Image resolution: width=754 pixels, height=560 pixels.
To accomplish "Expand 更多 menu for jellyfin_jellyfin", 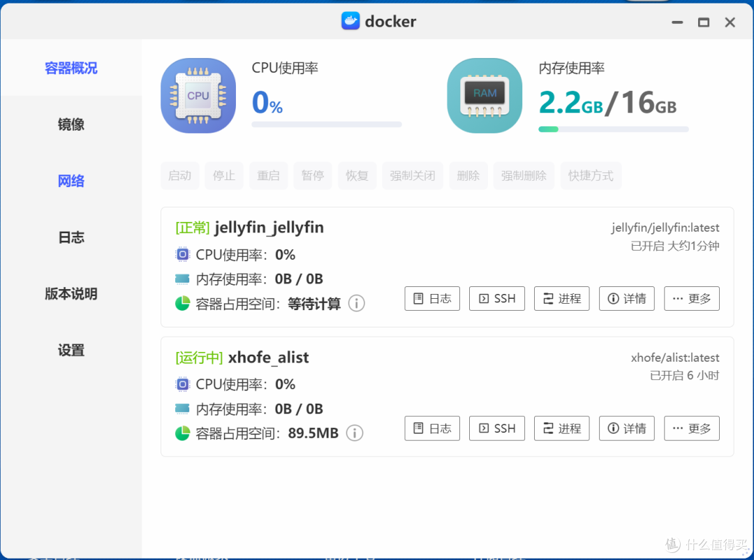I will [x=691, y=299].
